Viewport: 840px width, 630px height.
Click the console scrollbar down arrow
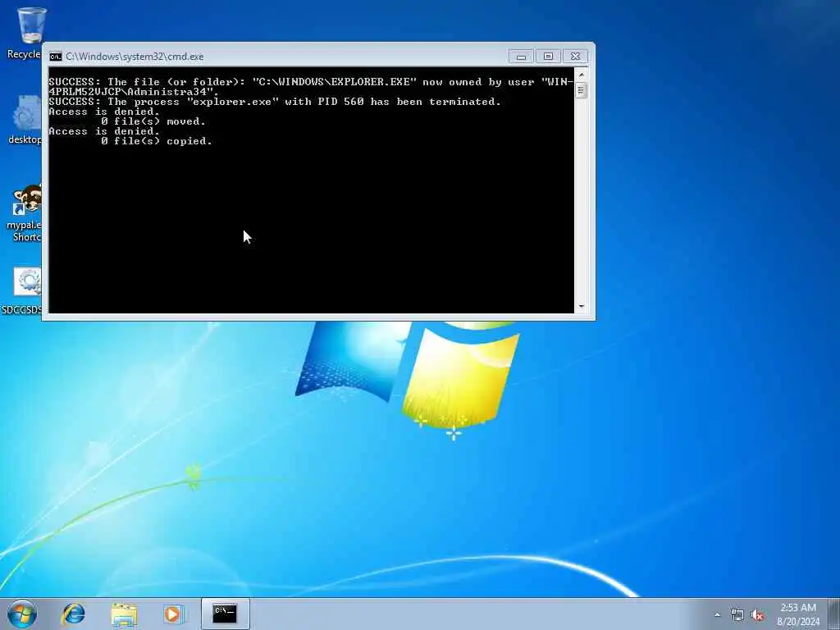[x=582, y=307]
